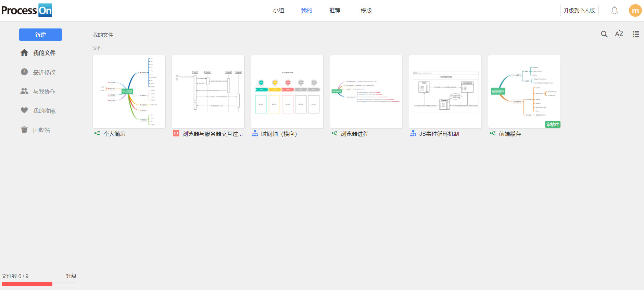Open the 模版 tab
Viewport: 644px width, 290px height.
pos(366,11)
